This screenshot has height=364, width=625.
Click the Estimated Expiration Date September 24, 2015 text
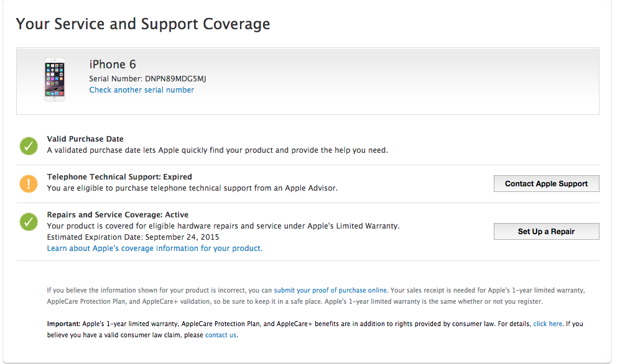133,237
